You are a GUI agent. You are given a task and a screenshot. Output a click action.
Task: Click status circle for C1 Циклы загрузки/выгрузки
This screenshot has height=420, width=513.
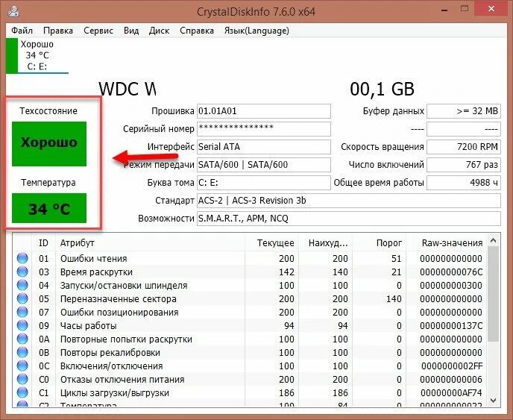pyautogui.click(x=22, y=392)
